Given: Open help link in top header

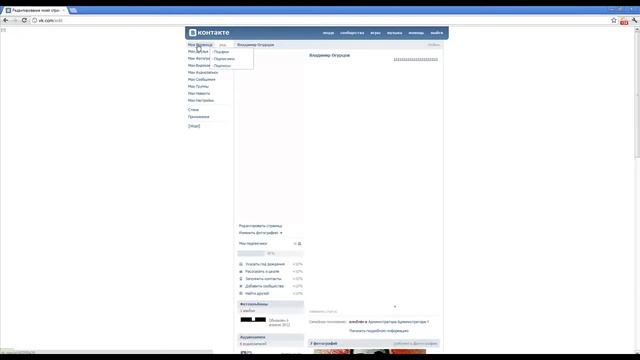Looking at the screenshot, I should click(x=416, y=33).
